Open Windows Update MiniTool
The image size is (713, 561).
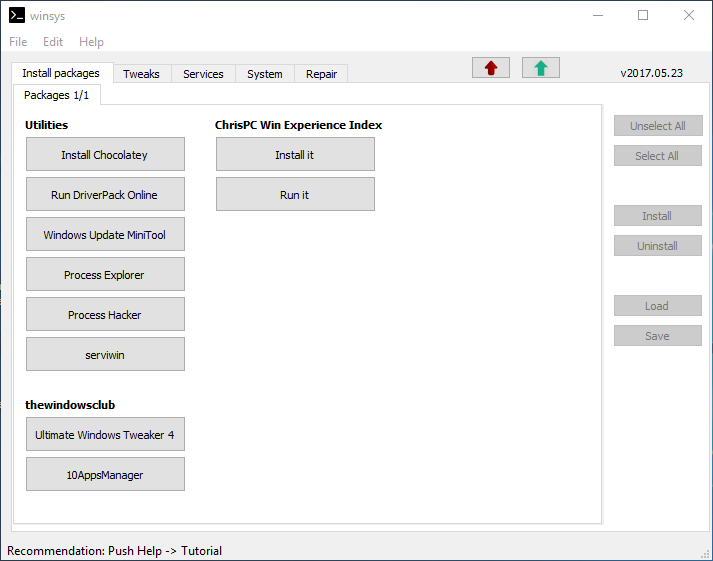tap(105, 234)
